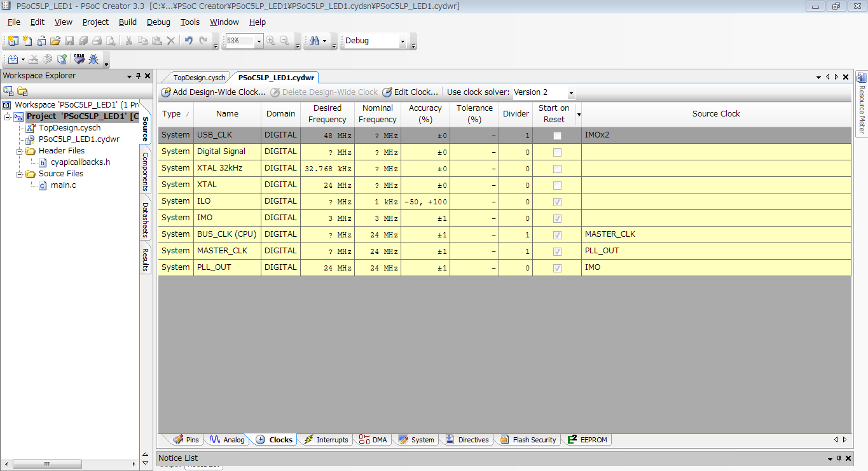Viewport: 868px width, 471px height.
Task: Select main.c in the Source Files
Action: coord(63,185)
